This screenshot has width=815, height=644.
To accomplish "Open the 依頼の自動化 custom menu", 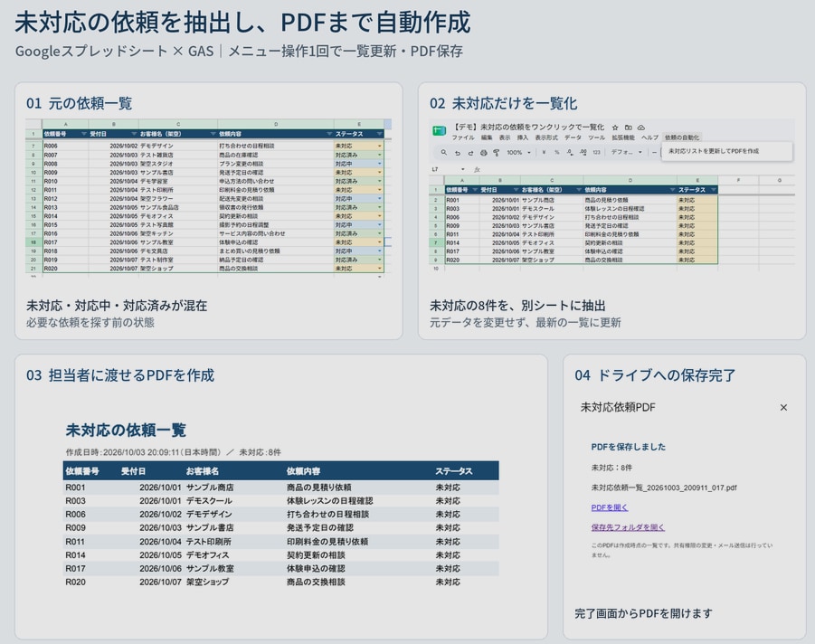I will pos(682,137).
